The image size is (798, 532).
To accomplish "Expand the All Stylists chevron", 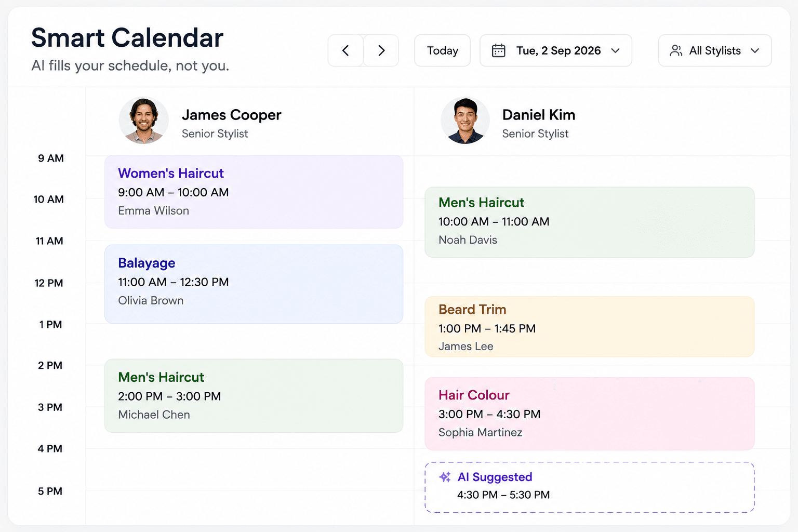I will (x=755, y=50).
